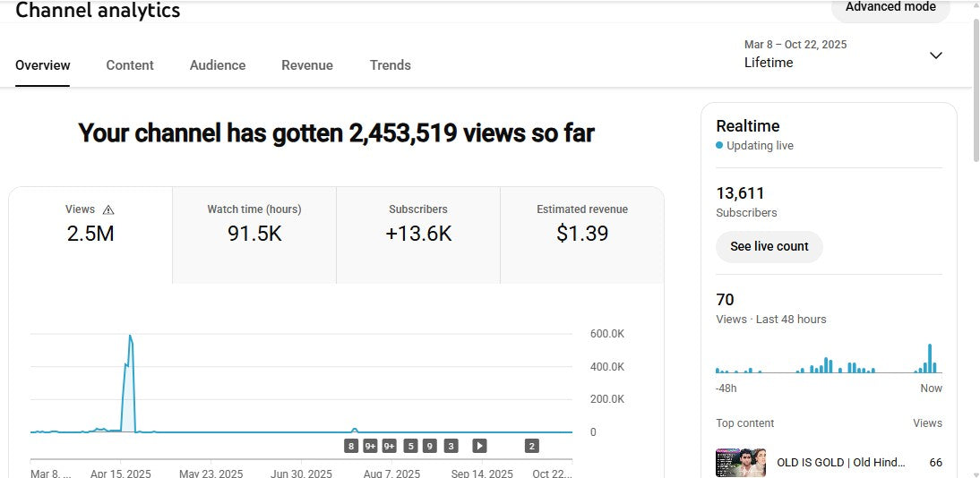Click the '5' video marker under chart
Viewport: 980px width, 478px height.
(x=410, y=446)
